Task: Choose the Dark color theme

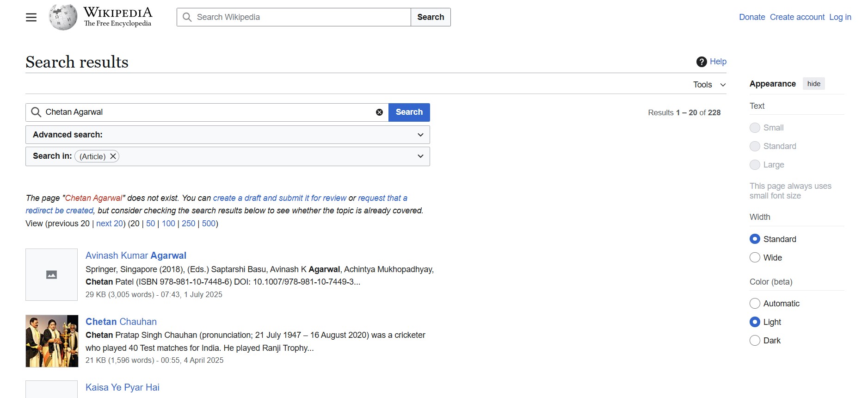Action: 755,341
